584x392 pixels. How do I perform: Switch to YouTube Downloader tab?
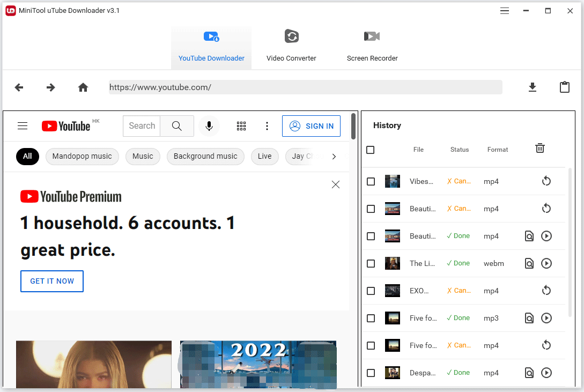(x=211, y=48)
